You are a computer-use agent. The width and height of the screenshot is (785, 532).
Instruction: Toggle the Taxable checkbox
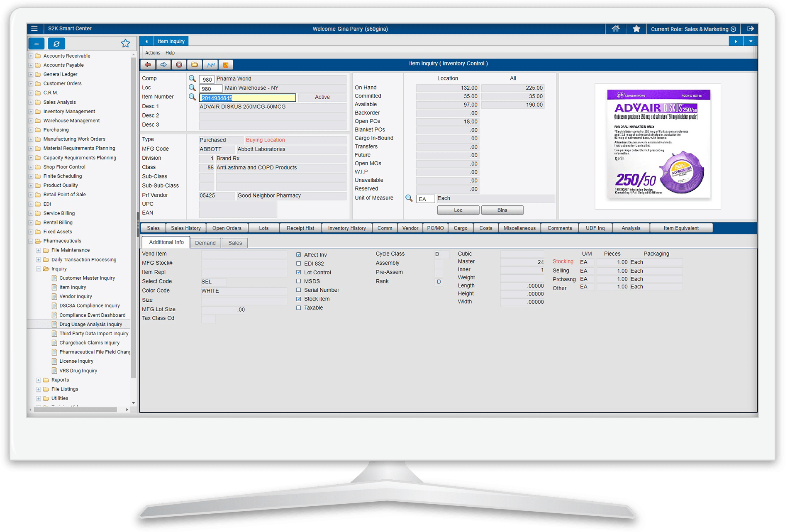coord(299,307)
